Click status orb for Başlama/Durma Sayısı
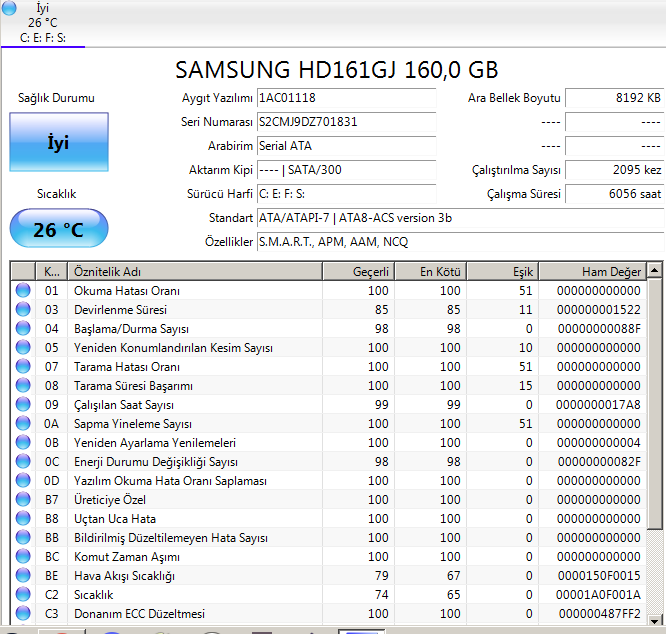 (23, 329)
